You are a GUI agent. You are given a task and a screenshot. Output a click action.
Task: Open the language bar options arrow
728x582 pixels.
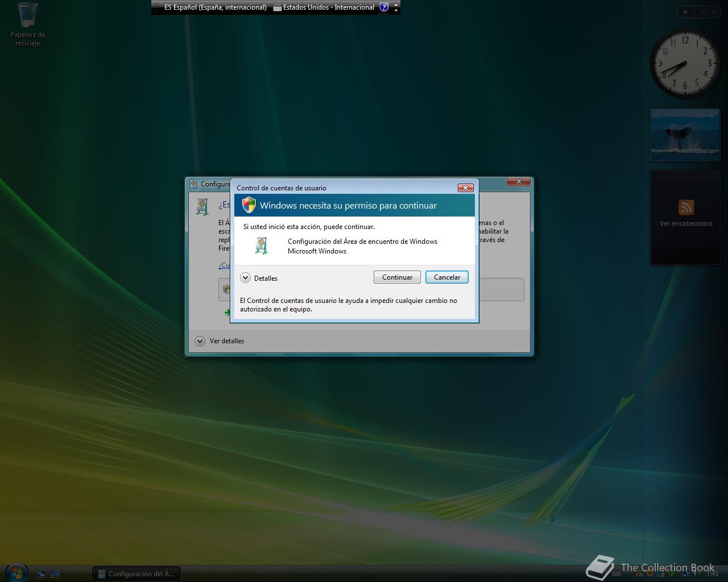coord(396,11)
